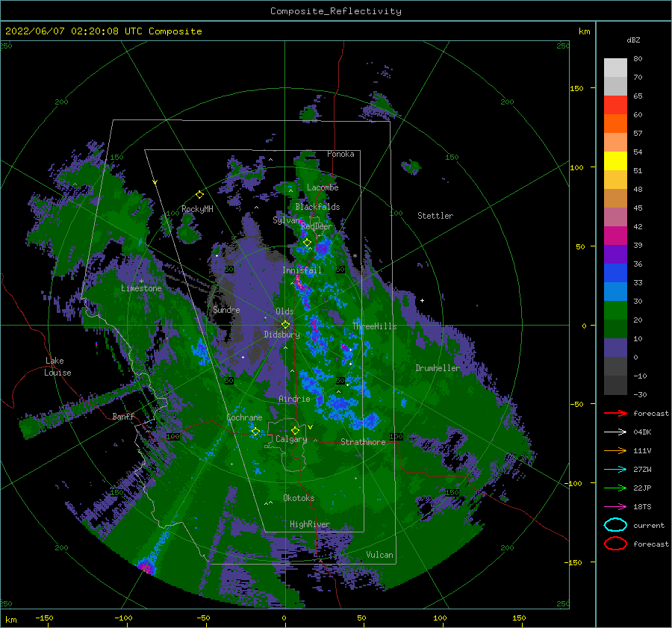Click the white plus marker east of ThreeHills

[422, 300]
